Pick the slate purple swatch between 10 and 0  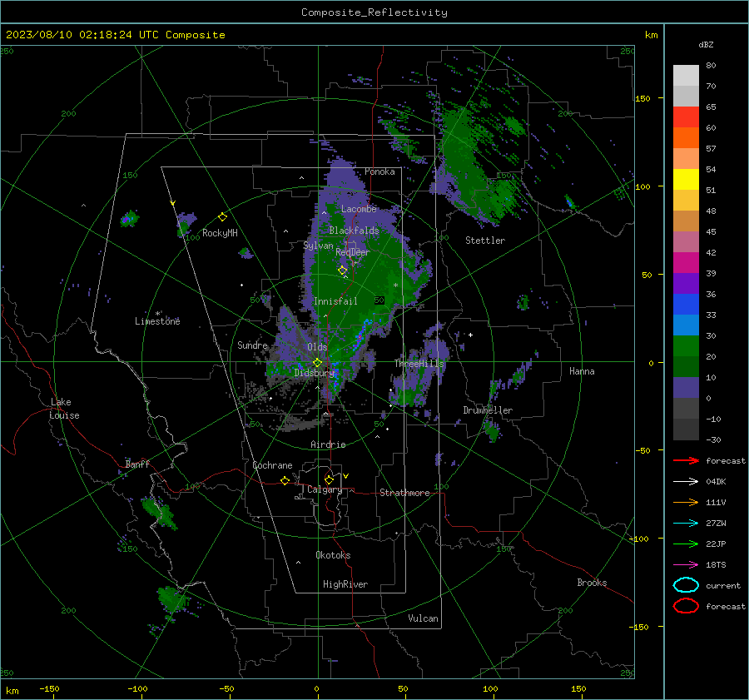[686, 388]
